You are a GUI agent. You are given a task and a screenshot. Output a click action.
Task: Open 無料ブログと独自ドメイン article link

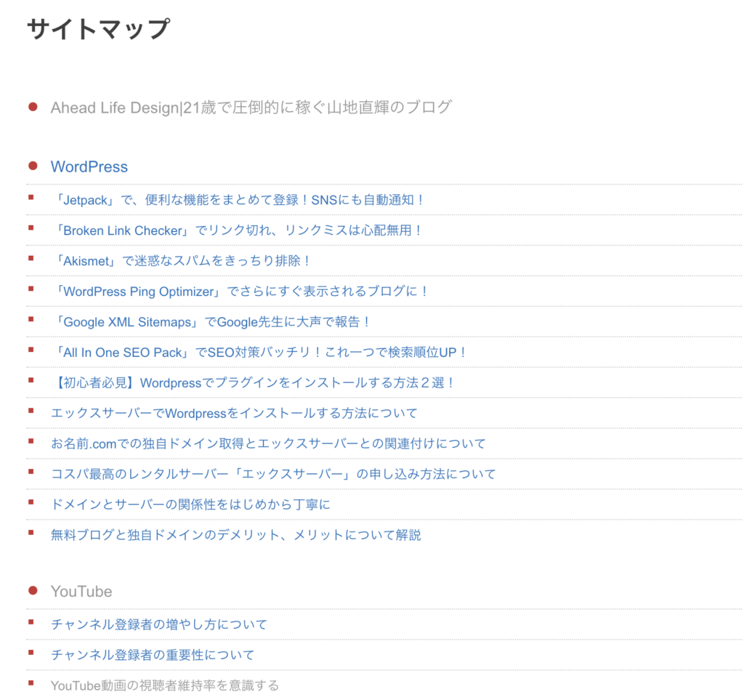236,535
